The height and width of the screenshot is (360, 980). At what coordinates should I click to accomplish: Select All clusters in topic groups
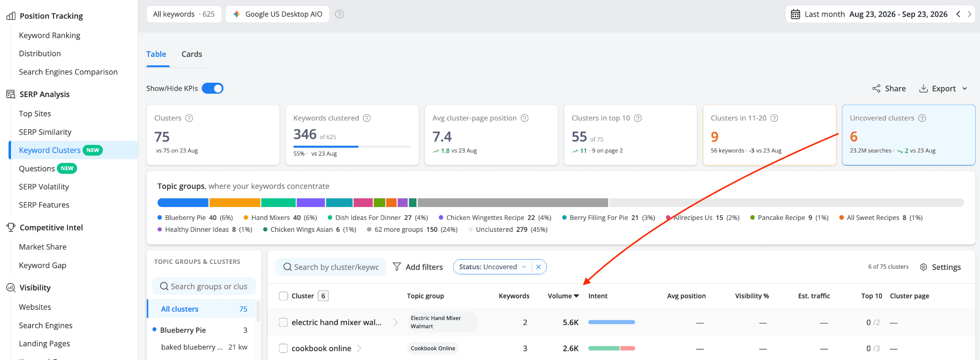pos(204,309)
